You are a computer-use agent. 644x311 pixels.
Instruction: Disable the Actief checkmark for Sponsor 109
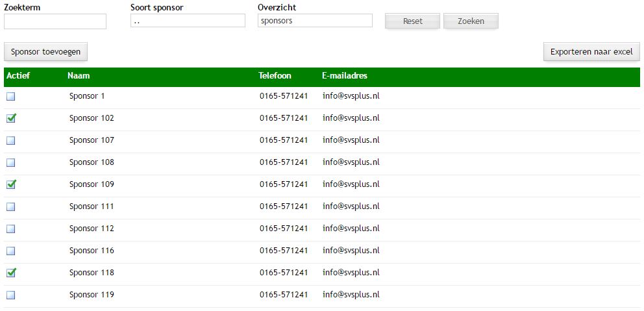(11, 184)
